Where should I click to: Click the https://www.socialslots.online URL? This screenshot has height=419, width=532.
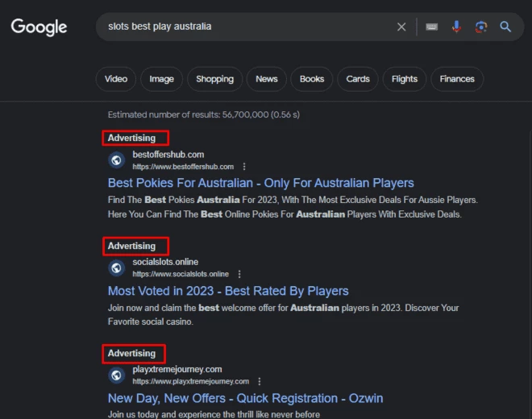coord(181,274)
